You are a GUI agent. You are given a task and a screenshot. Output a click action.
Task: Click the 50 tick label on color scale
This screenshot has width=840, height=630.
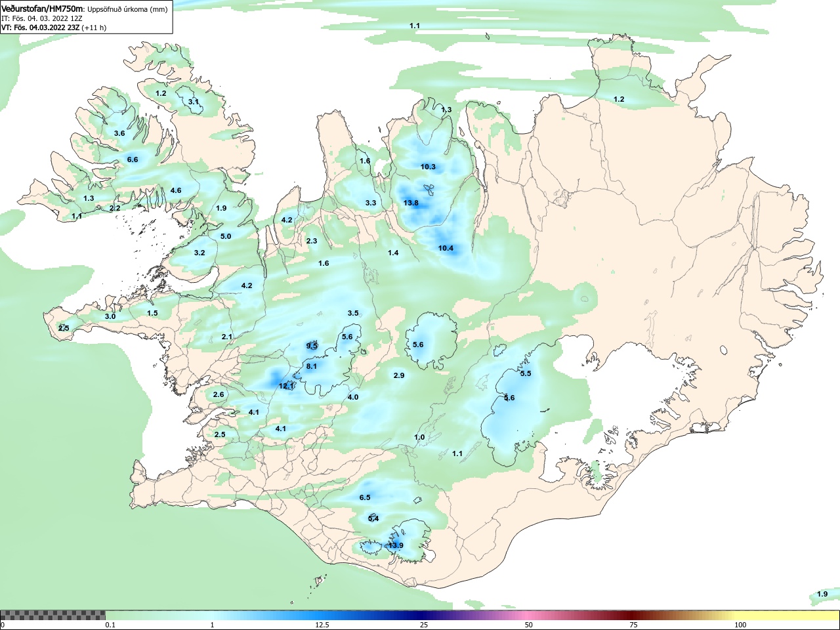click(x=529, y=625)
